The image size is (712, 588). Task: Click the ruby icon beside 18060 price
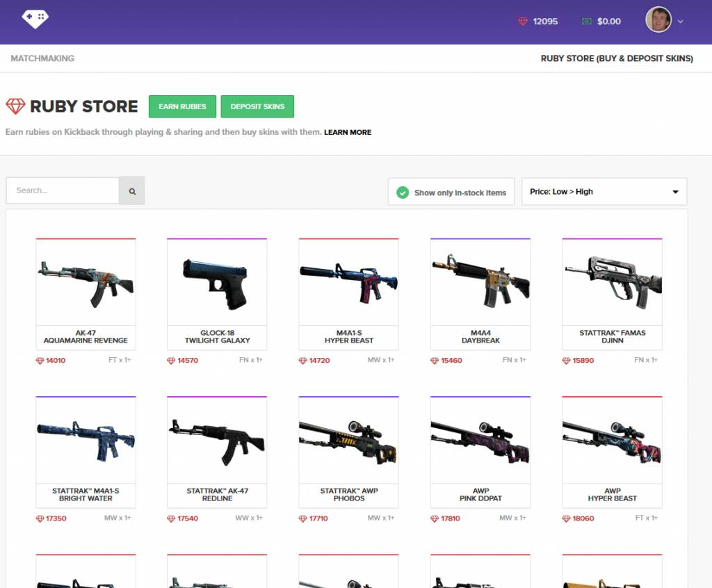(566, 518)
